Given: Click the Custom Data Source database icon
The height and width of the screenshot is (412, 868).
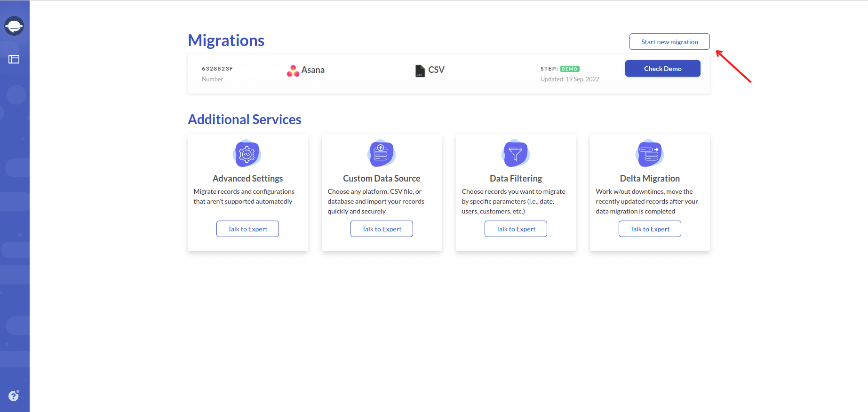Looking at the screenshot, I should 382,153.
